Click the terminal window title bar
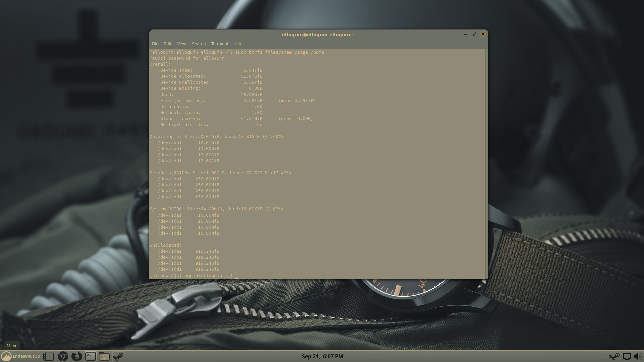Image resolution: width=644 pixels, height=362 pixels. coord(318,34)
